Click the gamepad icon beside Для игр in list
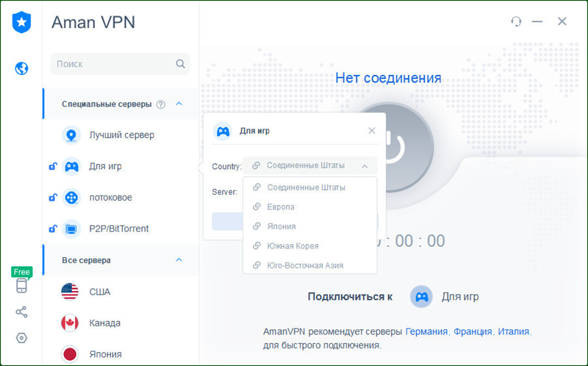The image size is (588, 366). click(71, 166)
